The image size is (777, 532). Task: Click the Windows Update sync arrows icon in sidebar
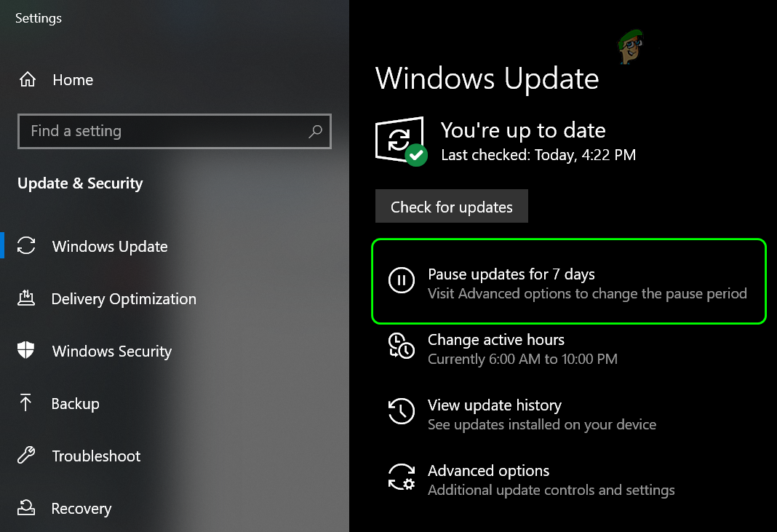tap(26, 246)
